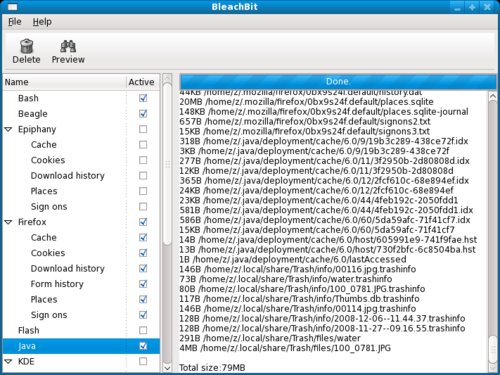Enable Epiphany Cache checkbox
Screen dimensions: 500x375
143,145
